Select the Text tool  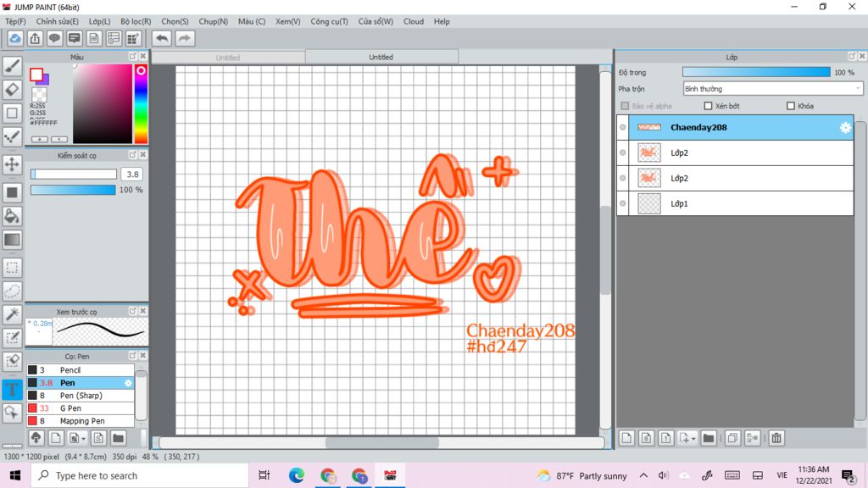12,389
